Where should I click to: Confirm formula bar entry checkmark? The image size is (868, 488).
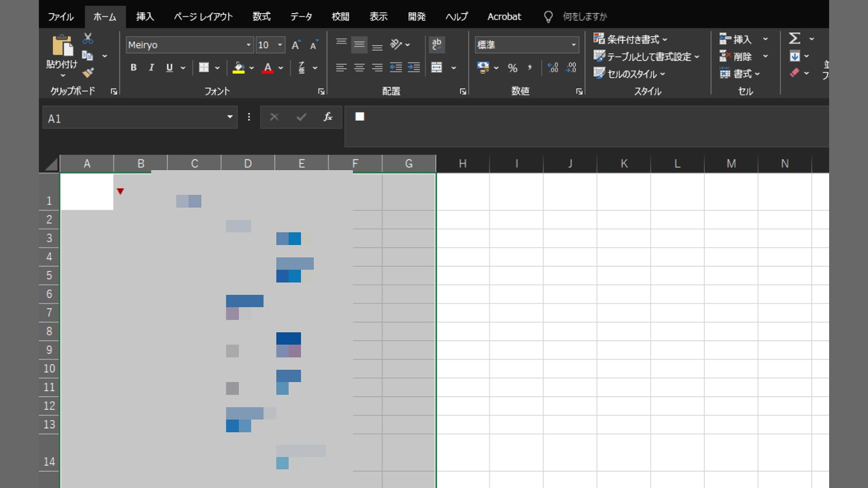(301, 117)
